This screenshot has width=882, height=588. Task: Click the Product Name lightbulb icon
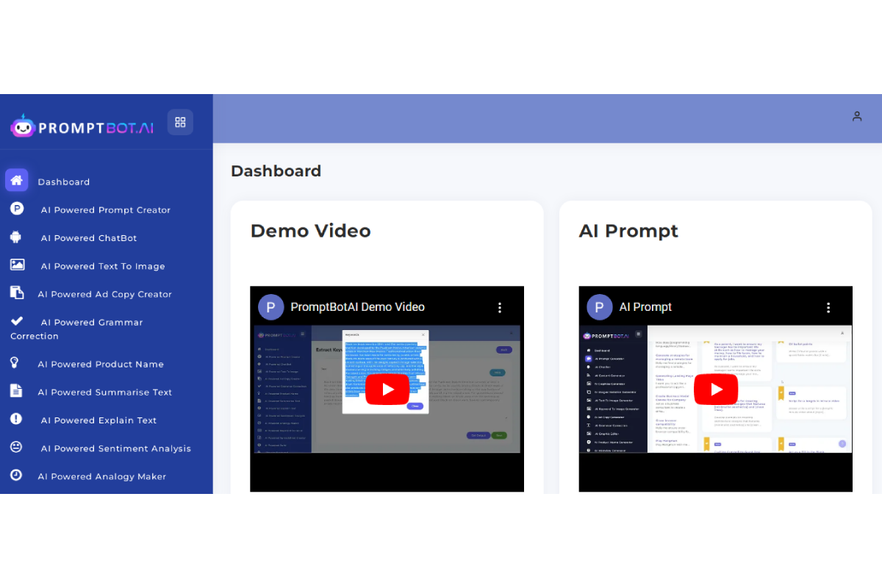click(14, 362)
